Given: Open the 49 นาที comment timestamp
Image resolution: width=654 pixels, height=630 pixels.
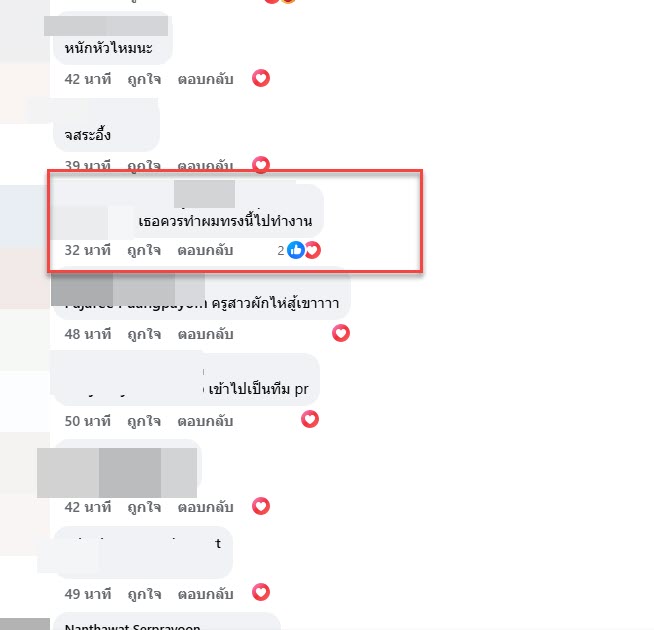Looking at the screenshot, I should pyautogui.click(x=88, y=594).
